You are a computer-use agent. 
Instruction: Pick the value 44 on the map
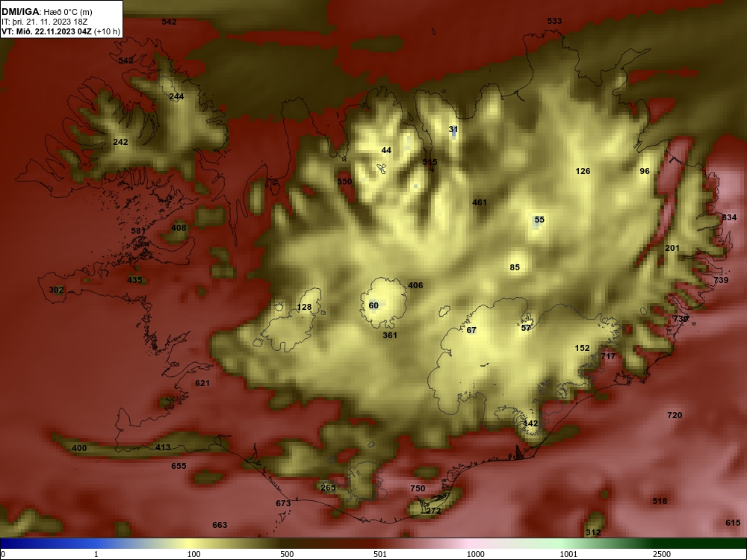point(386,150)
